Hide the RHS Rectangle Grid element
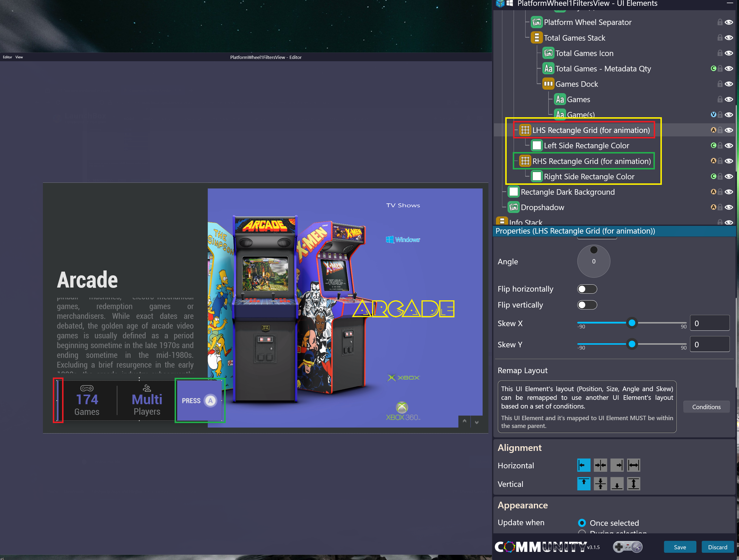Screen dimensions: 739x560 click(x=729, y=161)
